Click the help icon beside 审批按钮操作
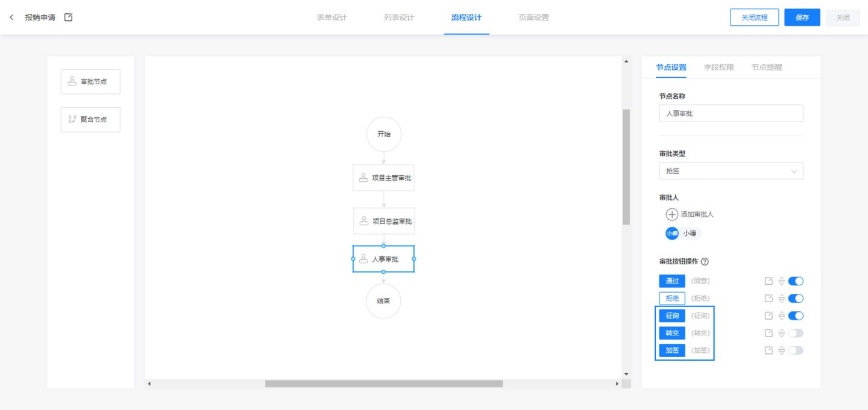 [705, 262]
